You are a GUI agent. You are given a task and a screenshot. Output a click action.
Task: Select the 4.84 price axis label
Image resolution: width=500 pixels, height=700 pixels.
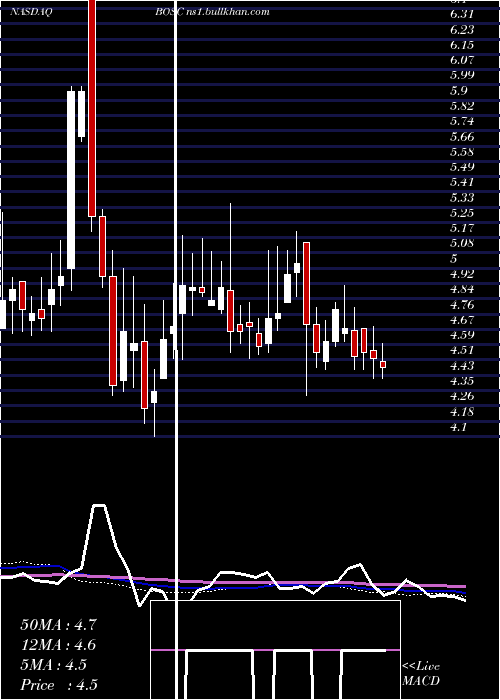462,289
